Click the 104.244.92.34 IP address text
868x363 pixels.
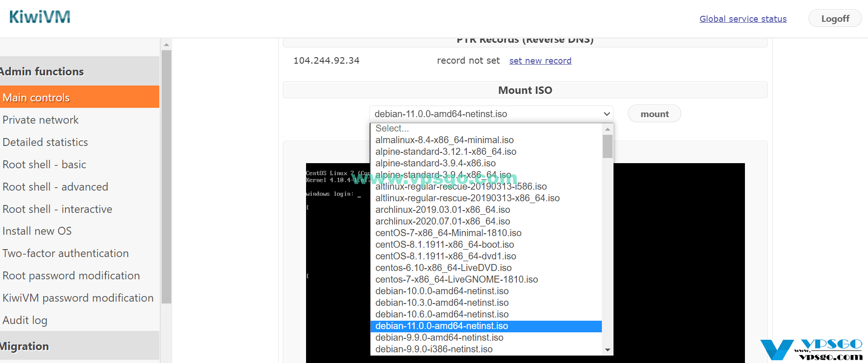pyautogui.click(x=326, y=61)
